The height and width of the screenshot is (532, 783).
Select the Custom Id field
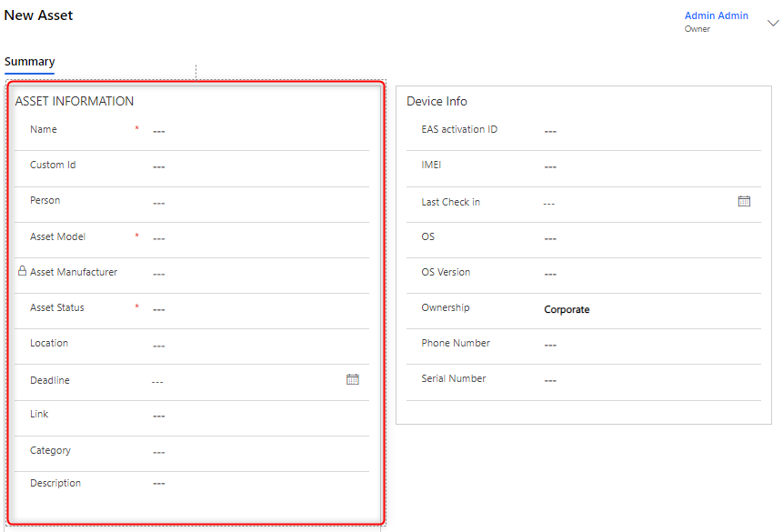[x=255, y=166]
